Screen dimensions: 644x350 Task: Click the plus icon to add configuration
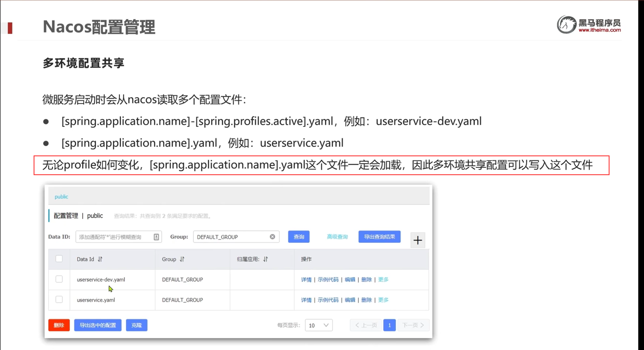coord(418,240)
